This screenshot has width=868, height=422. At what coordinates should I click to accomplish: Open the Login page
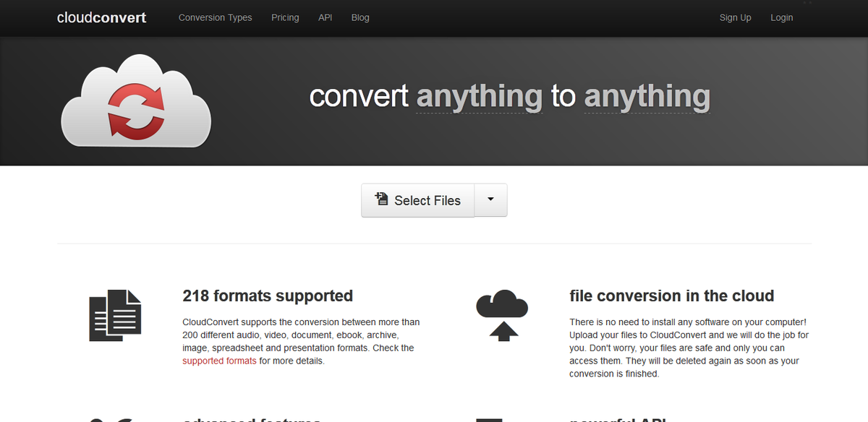[781, 17]
